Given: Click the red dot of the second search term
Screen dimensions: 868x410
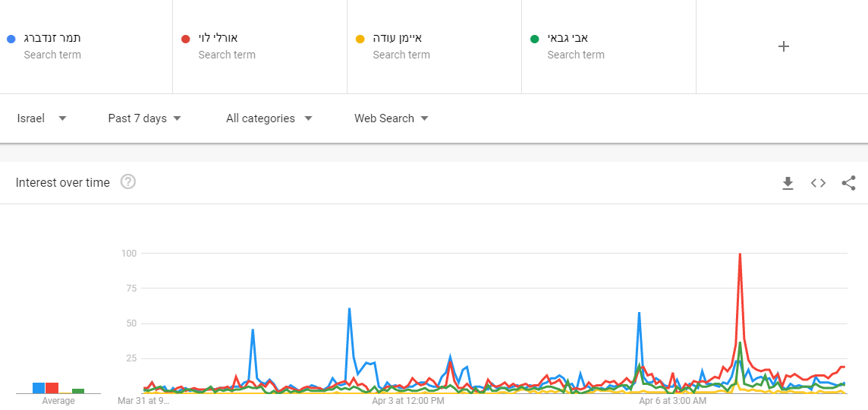Looking at the screenshot, I should (186, 39).
